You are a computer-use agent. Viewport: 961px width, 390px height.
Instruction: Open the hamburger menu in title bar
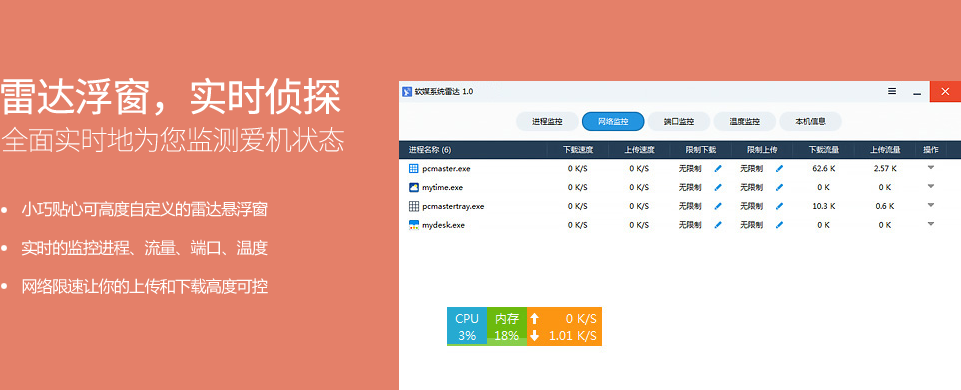click(x=892, y=91)
